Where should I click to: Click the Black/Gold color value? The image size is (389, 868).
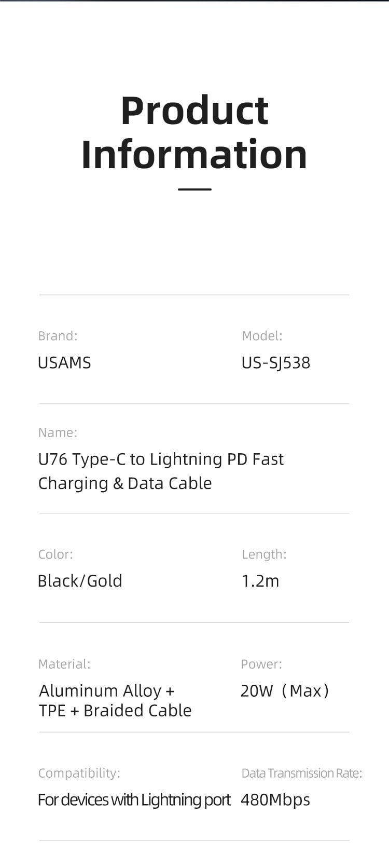80,580
